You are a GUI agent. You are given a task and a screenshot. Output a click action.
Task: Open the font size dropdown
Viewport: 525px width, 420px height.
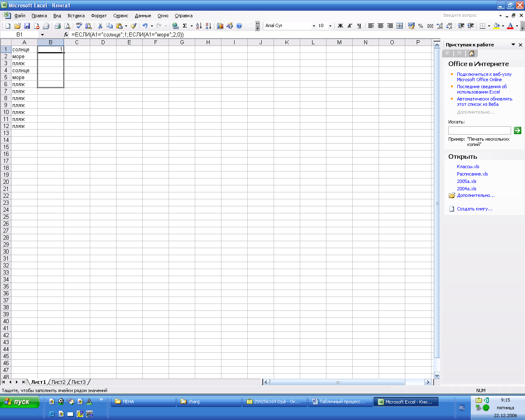tap(330, 26)
